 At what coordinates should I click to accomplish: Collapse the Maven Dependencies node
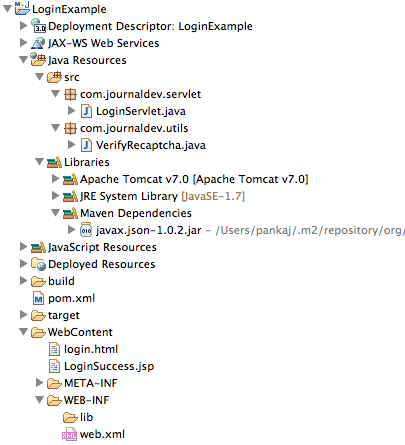[55, 213]
